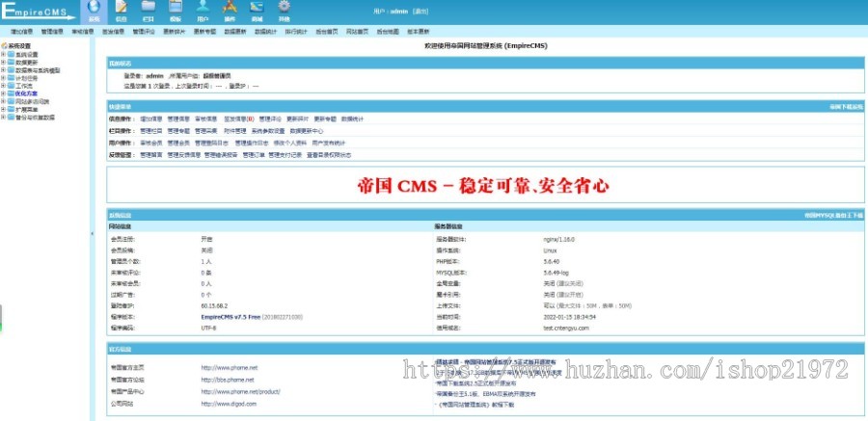The image size is (868, 421).
Task: Open 系统参数设置 in the 栏目操作 row
Action: tap(268, 131)
